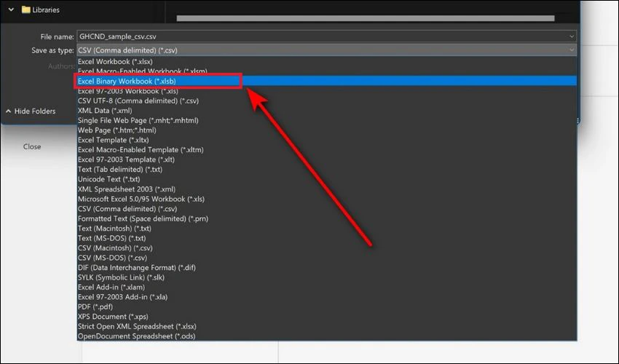Select Excel Workbook (*.xlsx) option
The image size is (619, 364).
coord(327,62)
